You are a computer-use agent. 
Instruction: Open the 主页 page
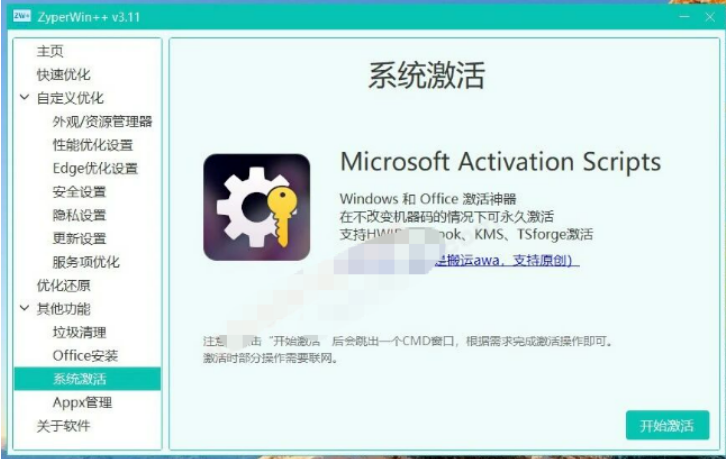[50, 51]
